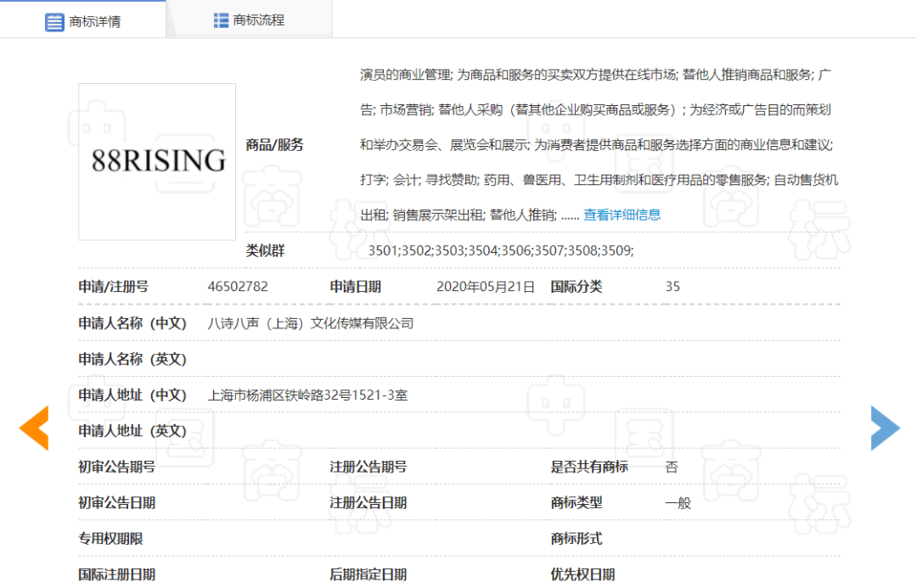Click the goods and services description text
Viewport: 917px width, 588px height.
point(599,144)
